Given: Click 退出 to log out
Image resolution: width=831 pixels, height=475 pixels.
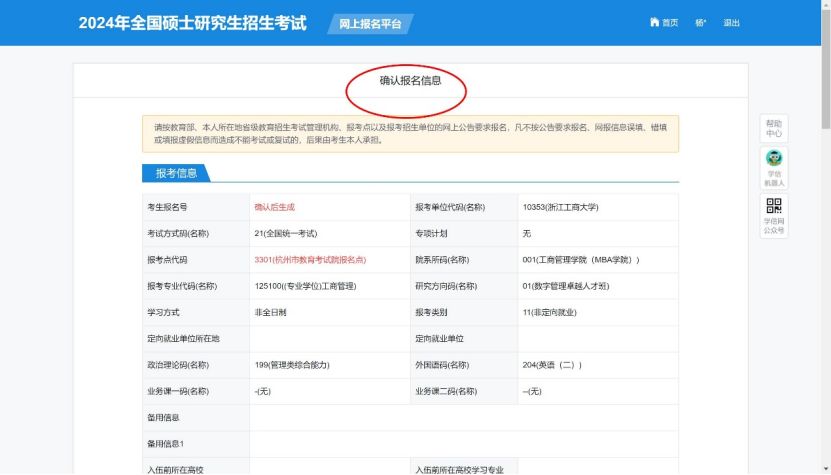Looking at the screenshot, I should click(731, 23).
